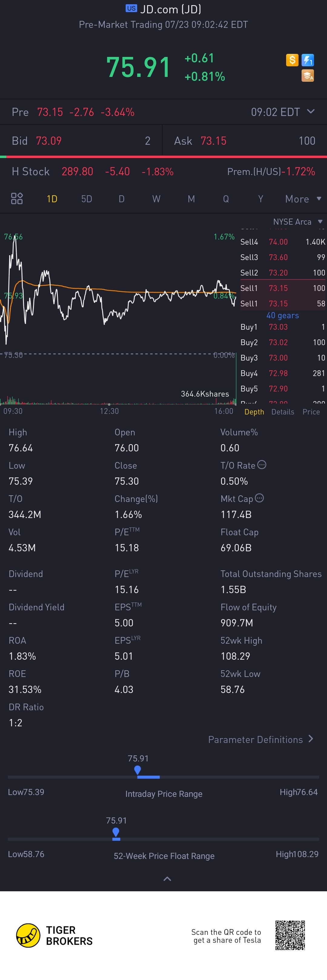Expand the pre-market 09:02 EDT chevron
This screenshot has width=327, height=980.
pos(311,111)
